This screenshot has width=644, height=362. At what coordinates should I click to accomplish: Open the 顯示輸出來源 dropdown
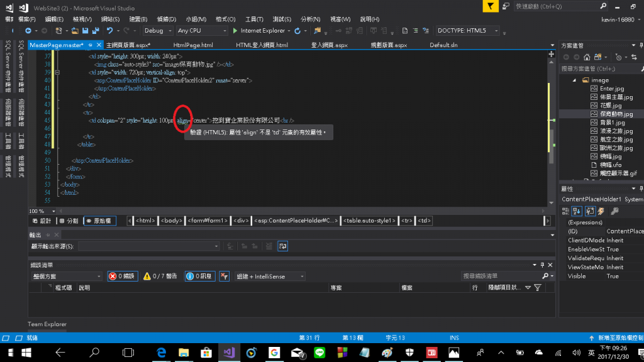[148, 246]
